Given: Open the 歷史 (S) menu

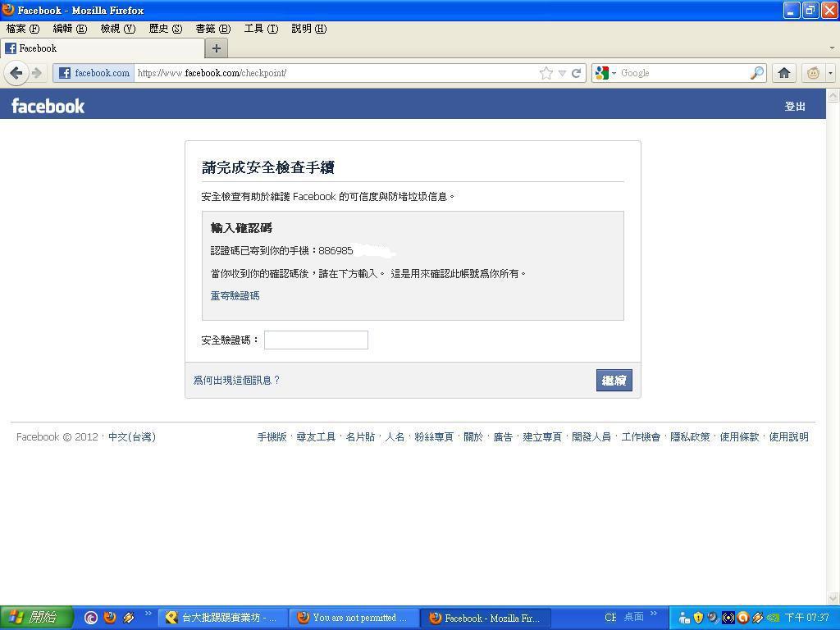Looking at the screenshot, I should (x=166, y=29).
